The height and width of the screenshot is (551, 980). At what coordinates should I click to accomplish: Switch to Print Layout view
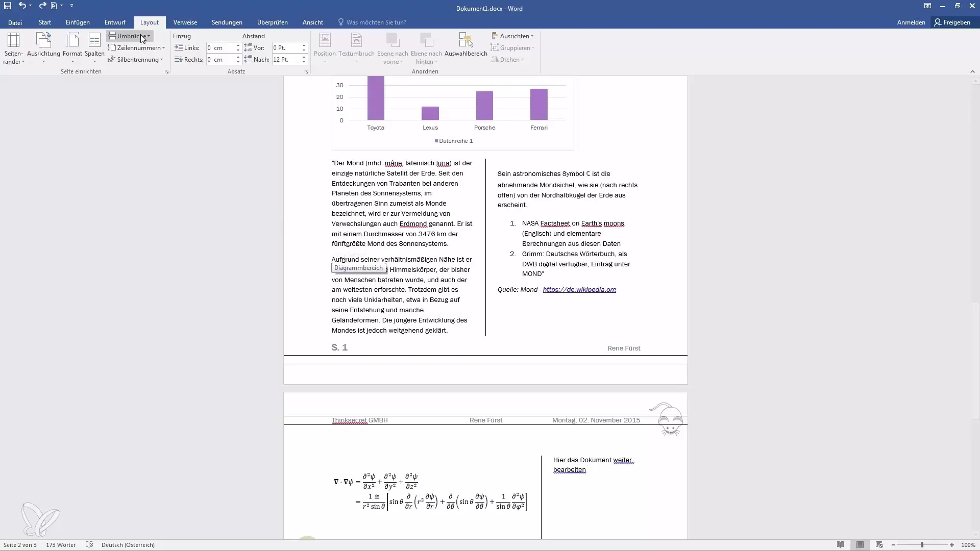860,545
